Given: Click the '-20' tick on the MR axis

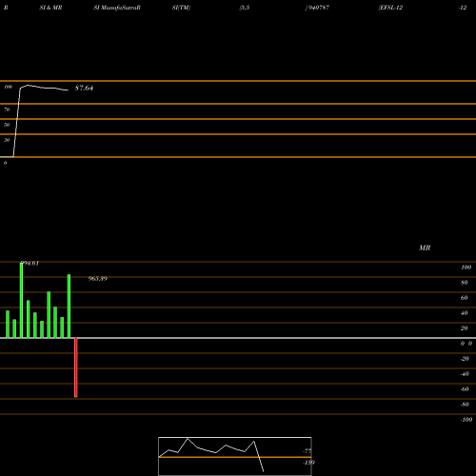Looking at the screenshot, I should 465,359.
